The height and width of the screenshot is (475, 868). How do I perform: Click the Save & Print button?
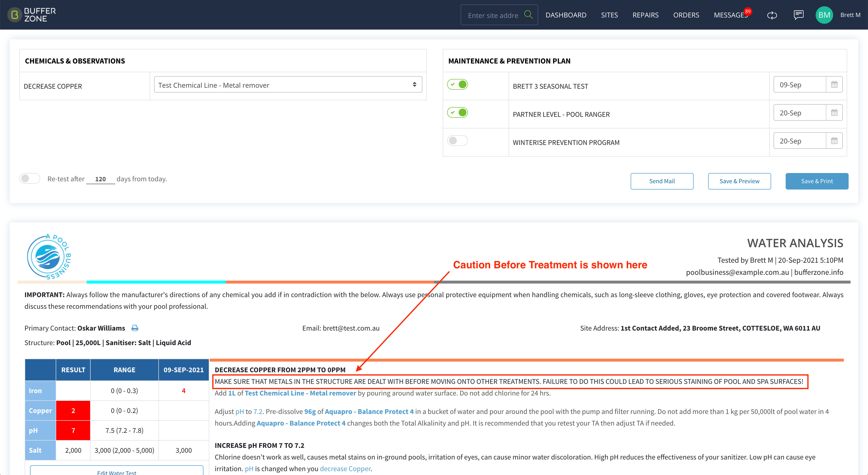pyautogui.click(x=817, y=181)
